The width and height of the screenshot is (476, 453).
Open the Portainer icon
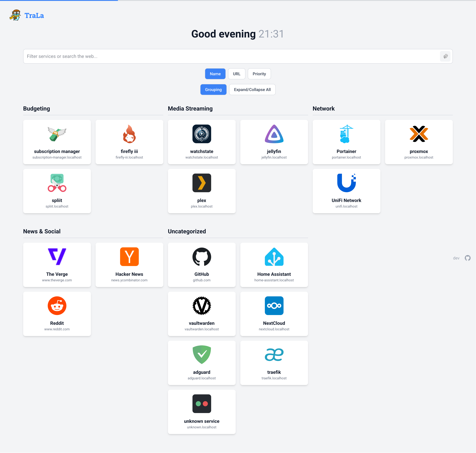click(x=346, y=134)
